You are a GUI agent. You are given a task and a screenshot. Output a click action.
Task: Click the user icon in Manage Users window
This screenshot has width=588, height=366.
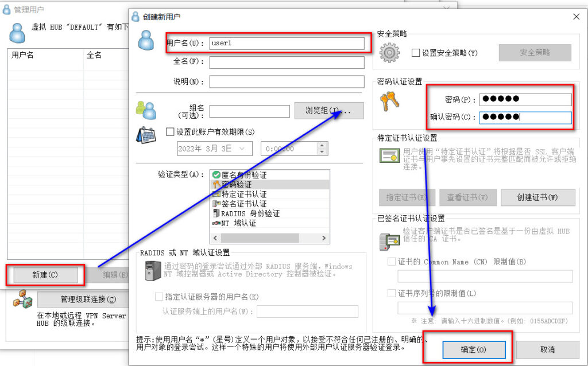pyautogui.click(x=17, y=33)
